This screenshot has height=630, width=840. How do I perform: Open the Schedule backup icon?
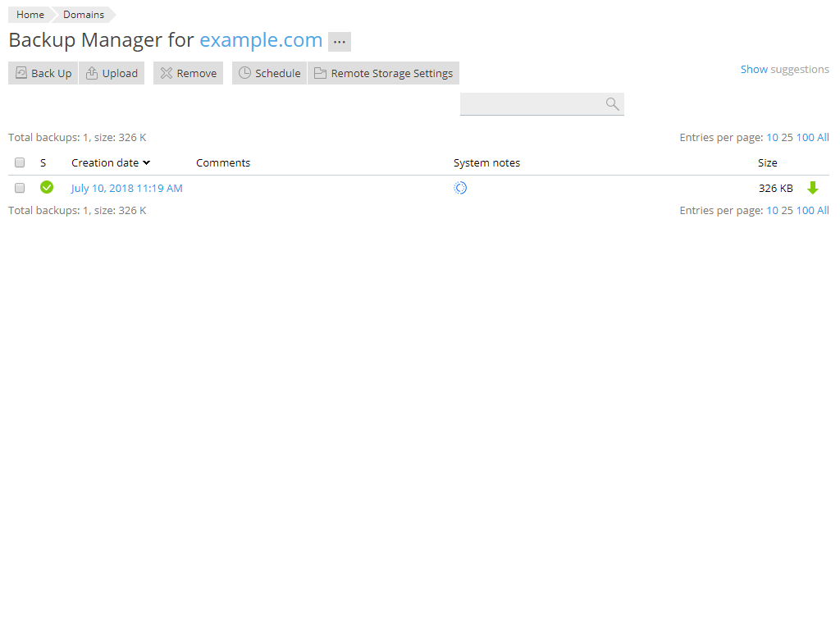[244, 73]
